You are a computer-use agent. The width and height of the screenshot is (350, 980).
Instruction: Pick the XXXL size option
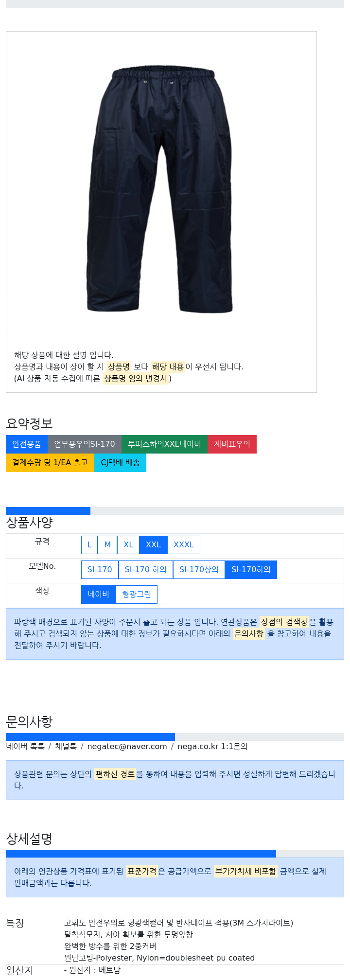(184, 545)
